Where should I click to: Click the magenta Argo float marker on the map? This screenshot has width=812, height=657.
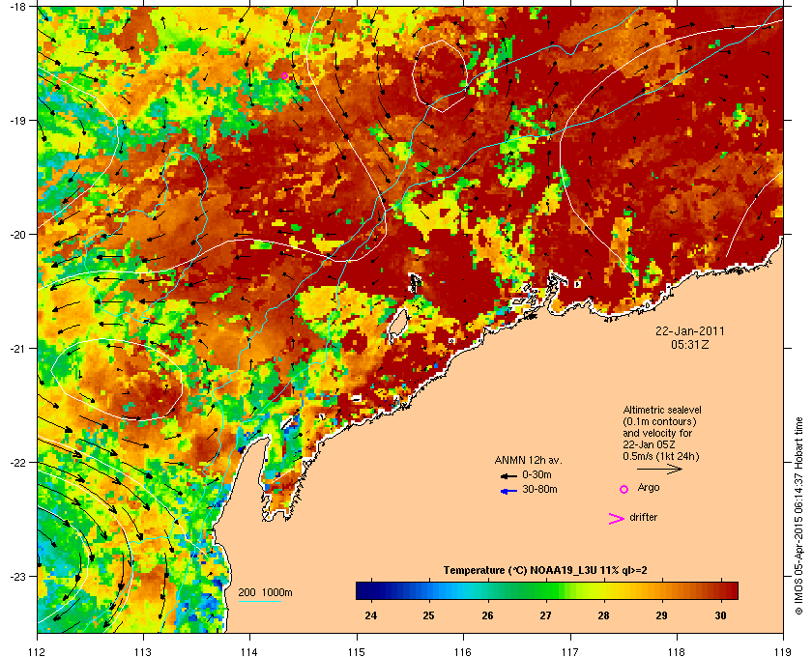[x=284, y=76]
